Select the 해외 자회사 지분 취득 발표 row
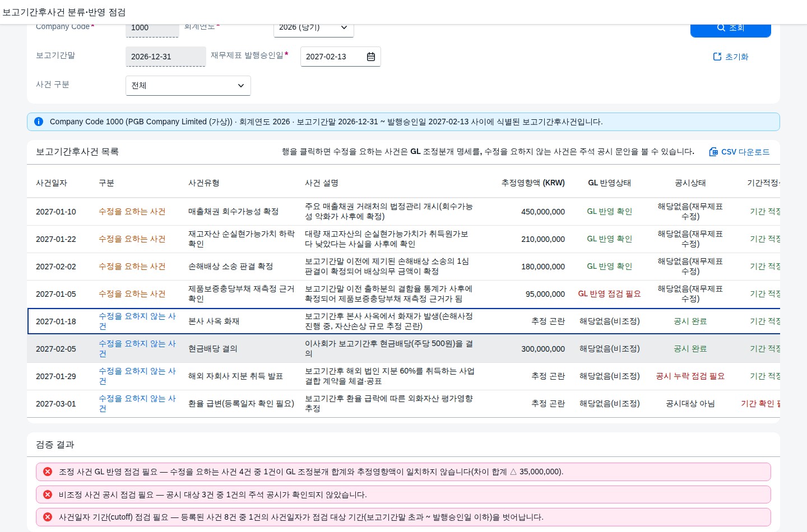The width and height of the screenshot is (807, 532). point(403,376)
